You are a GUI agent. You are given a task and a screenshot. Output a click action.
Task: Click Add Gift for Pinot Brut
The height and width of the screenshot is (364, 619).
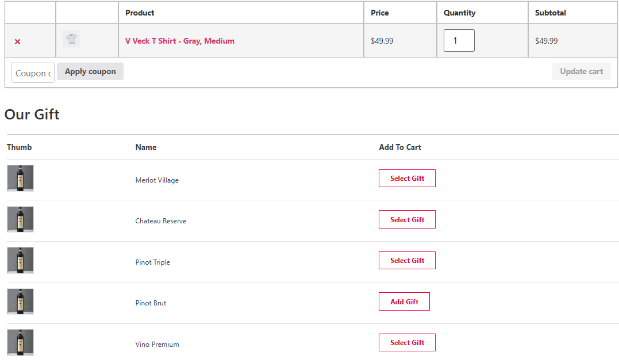tap(404, 301)
